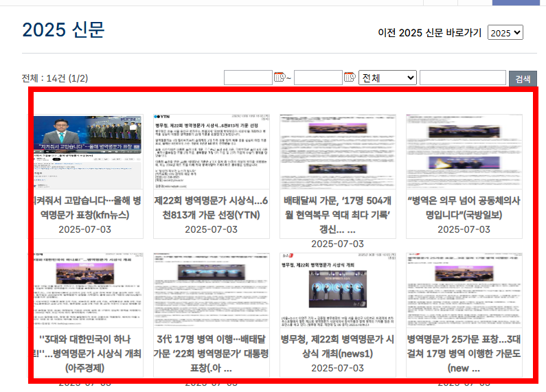Open link 배태달씨 가문, '17명 504개월 현역복무

(x=338, y=215)
